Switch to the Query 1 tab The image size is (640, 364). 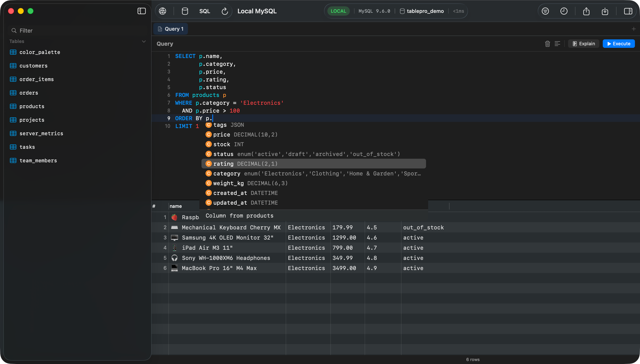point(171,29)
